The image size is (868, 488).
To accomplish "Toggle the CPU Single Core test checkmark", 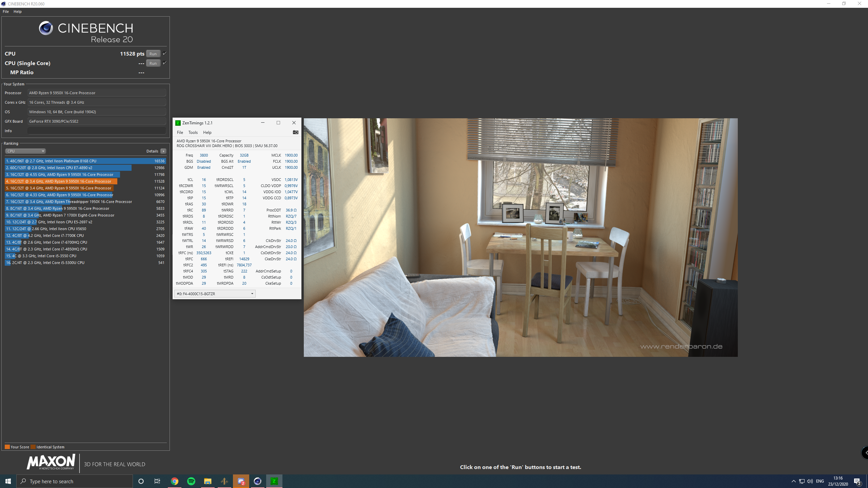I will [164, 63].
